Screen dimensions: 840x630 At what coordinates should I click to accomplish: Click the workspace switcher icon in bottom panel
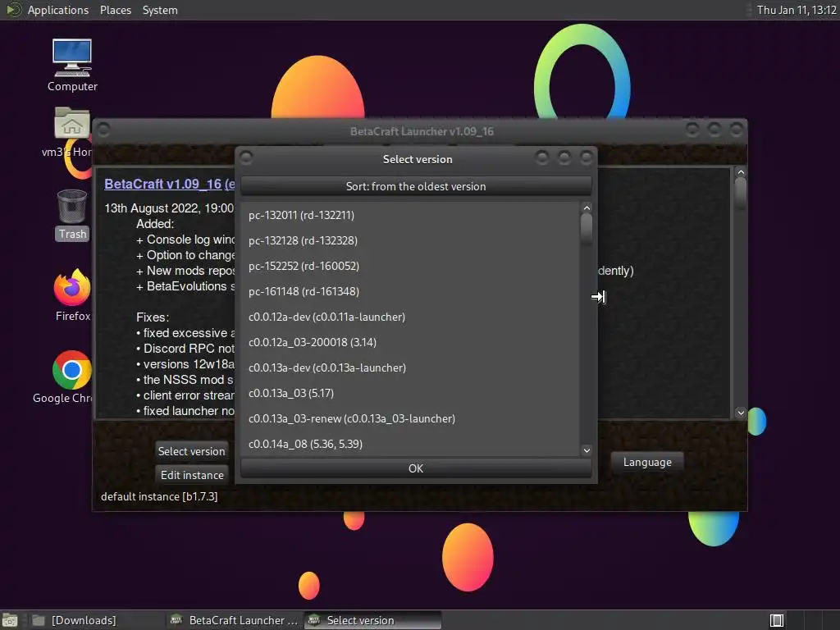tap(776, 620)
